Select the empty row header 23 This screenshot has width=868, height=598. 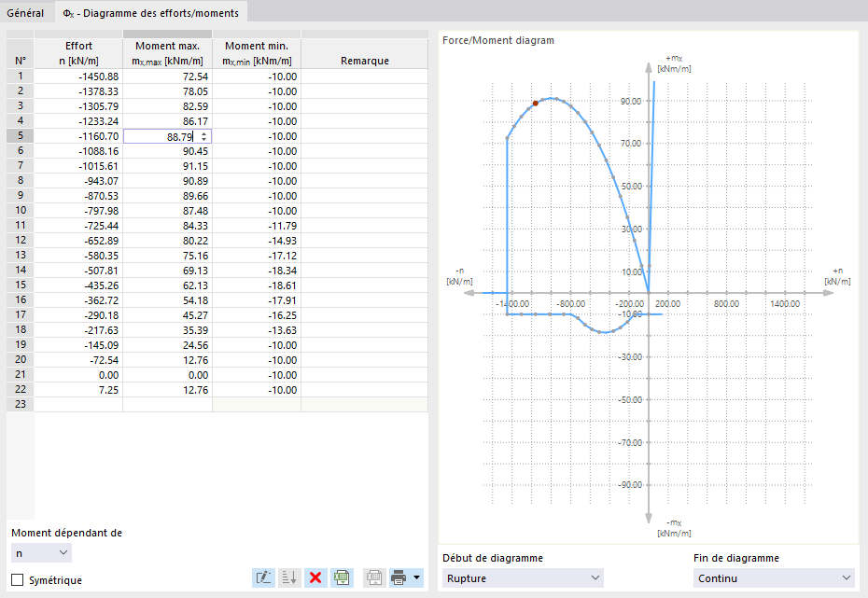click(21, 404)
